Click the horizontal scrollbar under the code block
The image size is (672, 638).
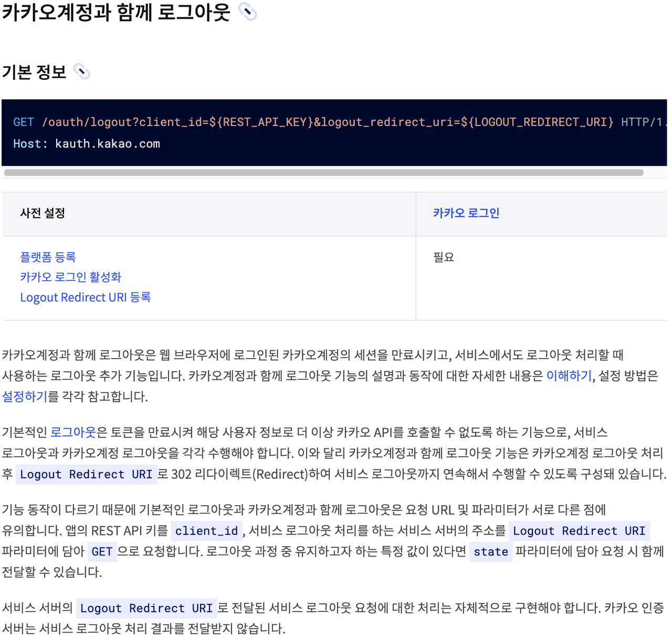click(324, 172)
